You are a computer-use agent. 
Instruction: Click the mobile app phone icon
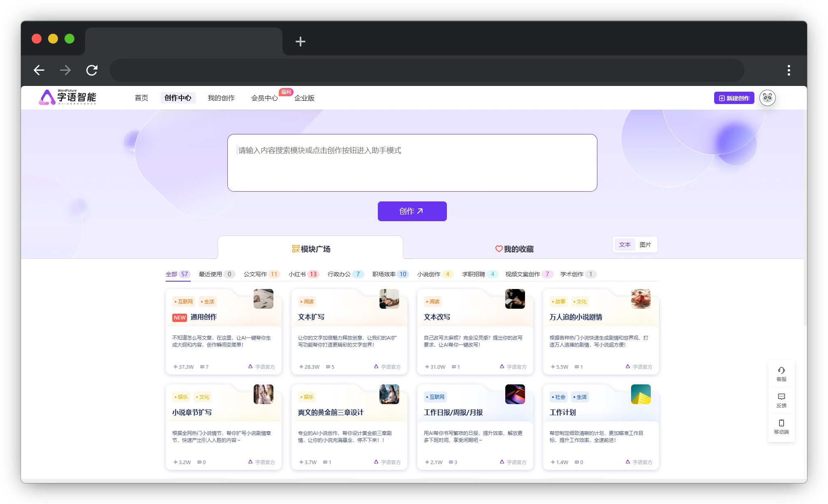pos(781,423)
